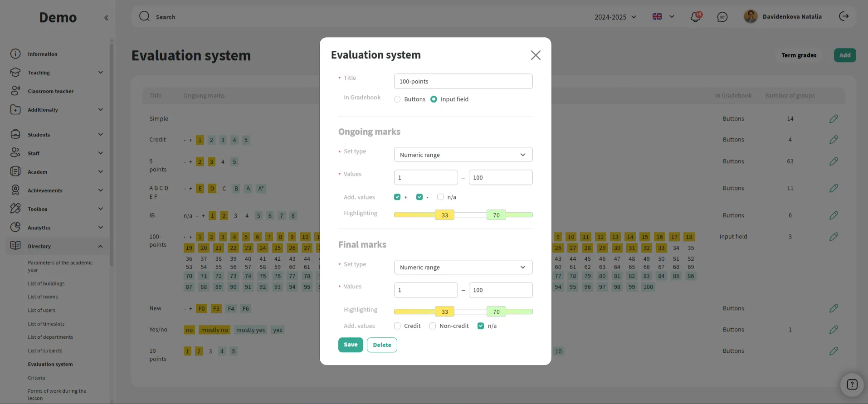868x404 pixels.
Task: Click the Title input field
Action: (x=463, y=82)
